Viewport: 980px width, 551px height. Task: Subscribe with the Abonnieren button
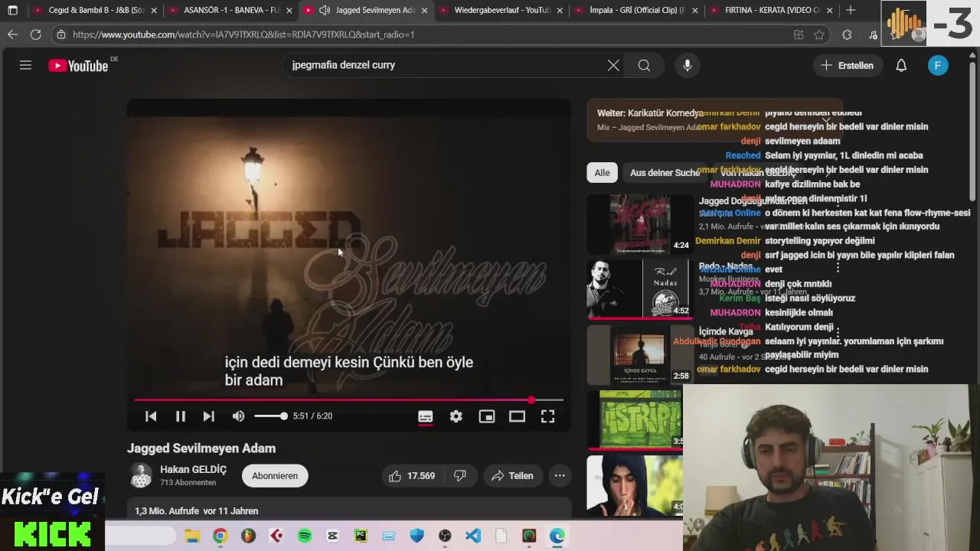click(x=275, y=476)
